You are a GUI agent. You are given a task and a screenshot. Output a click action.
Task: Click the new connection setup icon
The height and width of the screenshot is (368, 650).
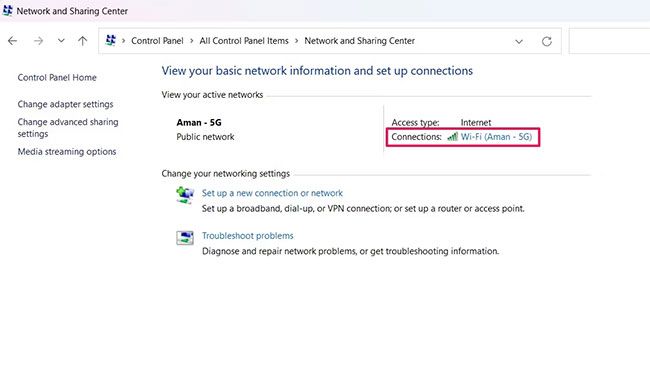[185, 195]
